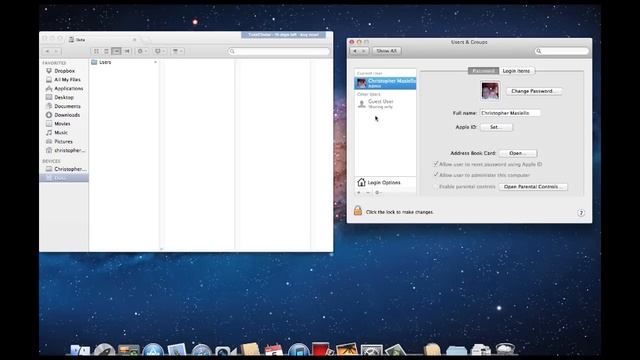
Task: Select Christopher Masiello in the user list
Action: [385, 83]
